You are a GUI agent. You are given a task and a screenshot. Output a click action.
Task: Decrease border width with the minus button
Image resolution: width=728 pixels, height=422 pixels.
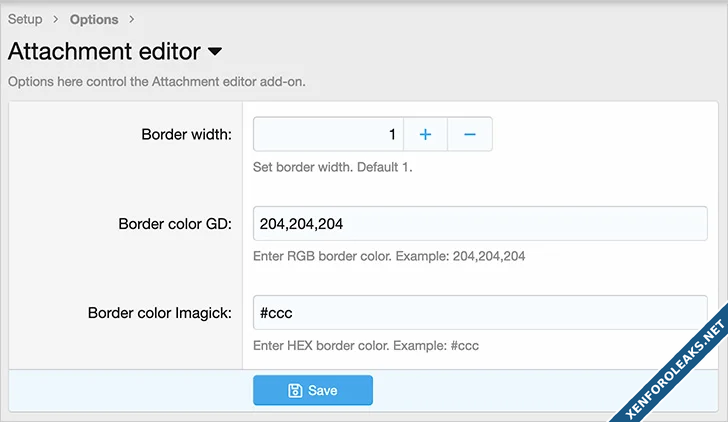470,134
